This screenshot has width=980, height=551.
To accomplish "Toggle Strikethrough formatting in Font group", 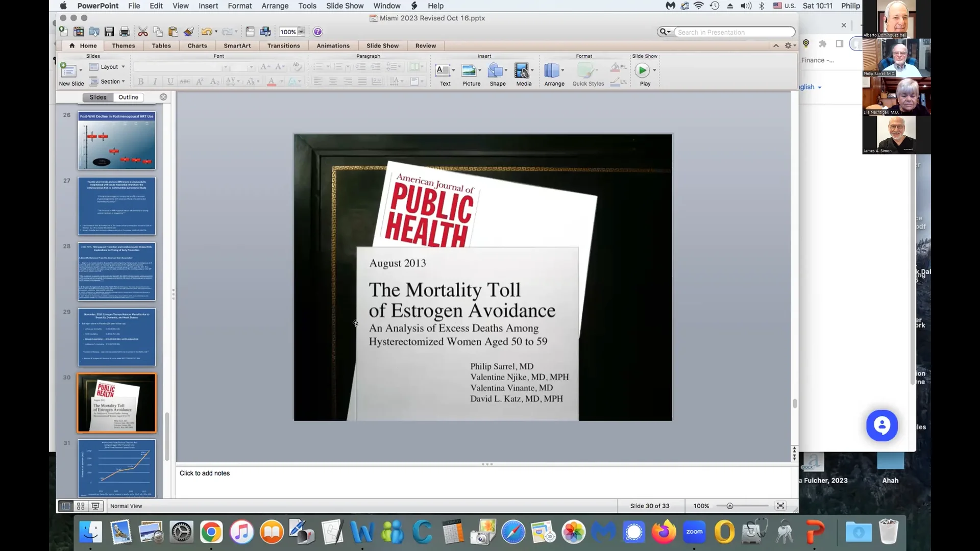I will [x=185, y=81].
